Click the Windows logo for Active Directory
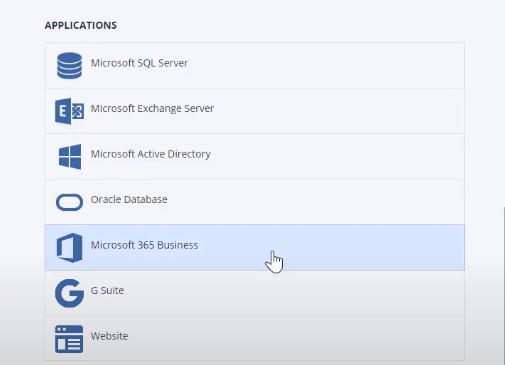Screen dimensions: 505x365 click(x=70, y=157)
